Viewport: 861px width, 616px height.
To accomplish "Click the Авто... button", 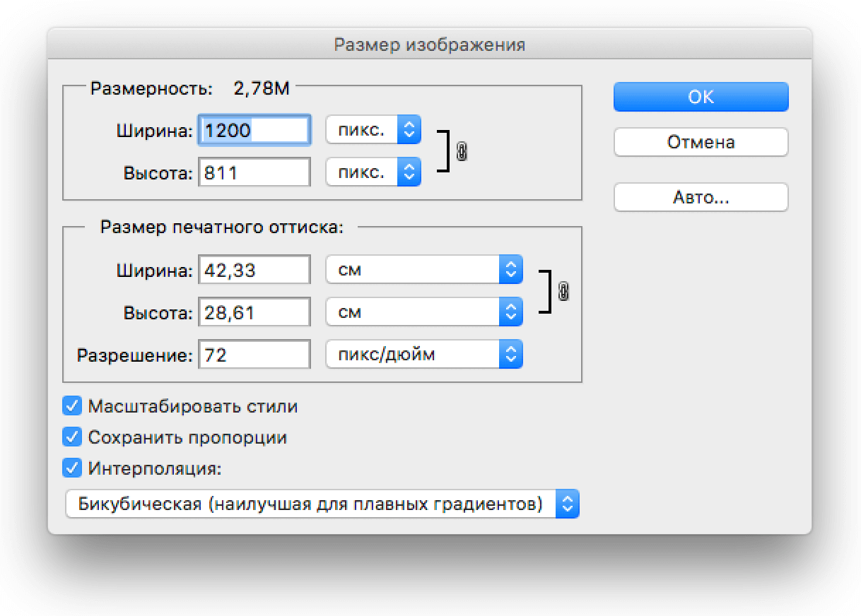I will pos(701,198).
